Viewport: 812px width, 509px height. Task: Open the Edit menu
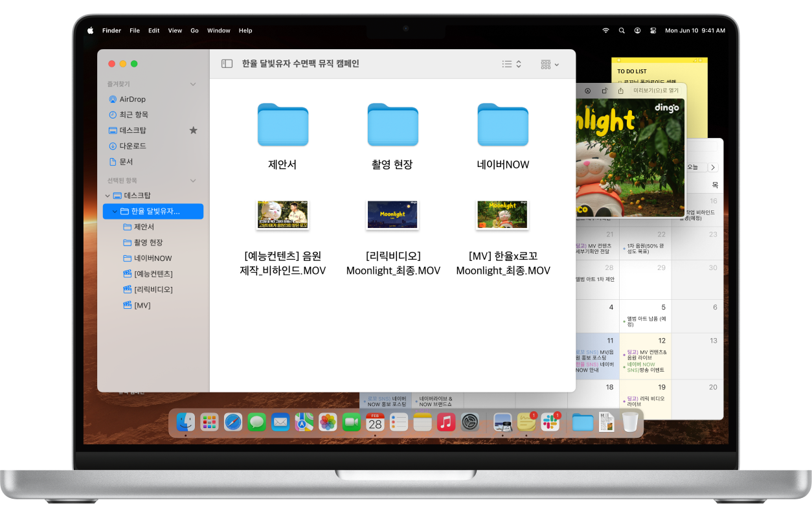click(x=153, y=30)
